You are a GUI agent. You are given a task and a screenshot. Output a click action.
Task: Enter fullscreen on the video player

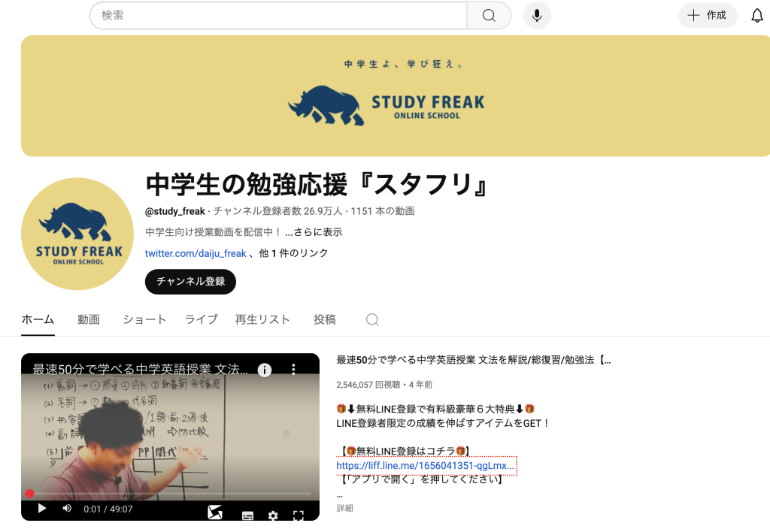[x=298, y=515]
